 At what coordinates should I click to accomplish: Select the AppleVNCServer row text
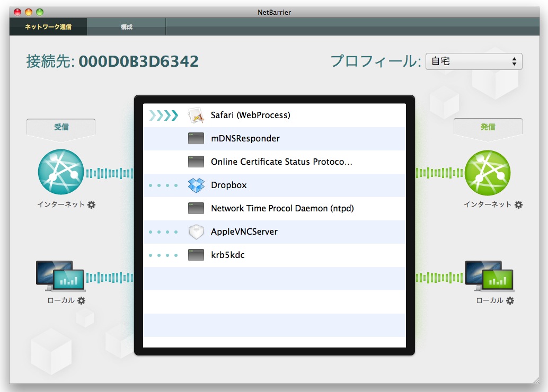point(244,231)
